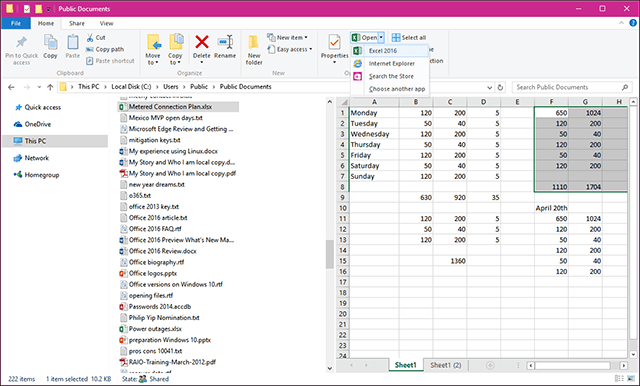Select Metered Connection Plan.xlsx file

click(x=178, y=107)
